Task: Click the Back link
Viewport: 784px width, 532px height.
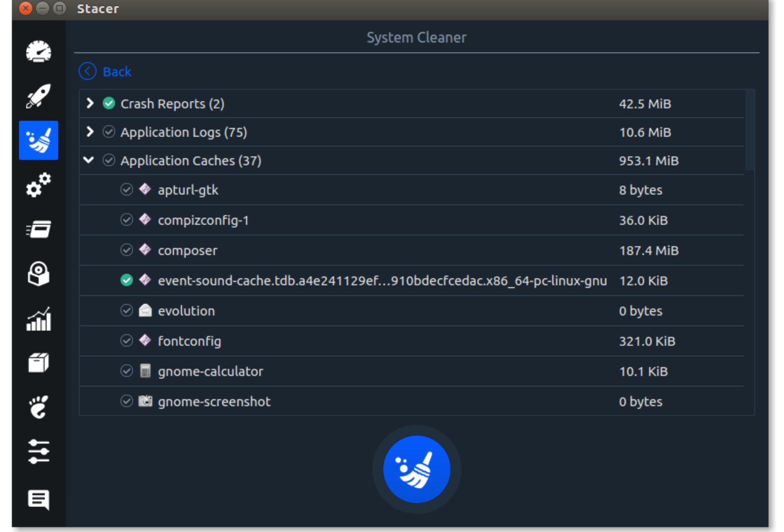Action: pyautogui.click(x=117, y=72)
